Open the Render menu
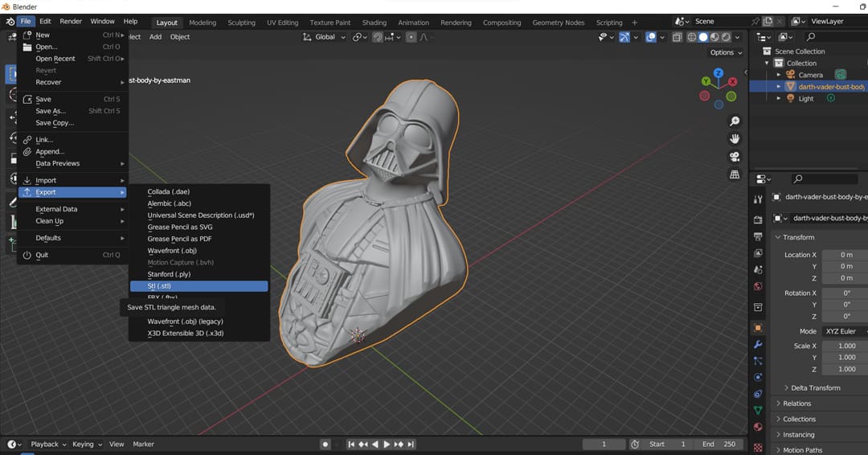 coord(70,21)
